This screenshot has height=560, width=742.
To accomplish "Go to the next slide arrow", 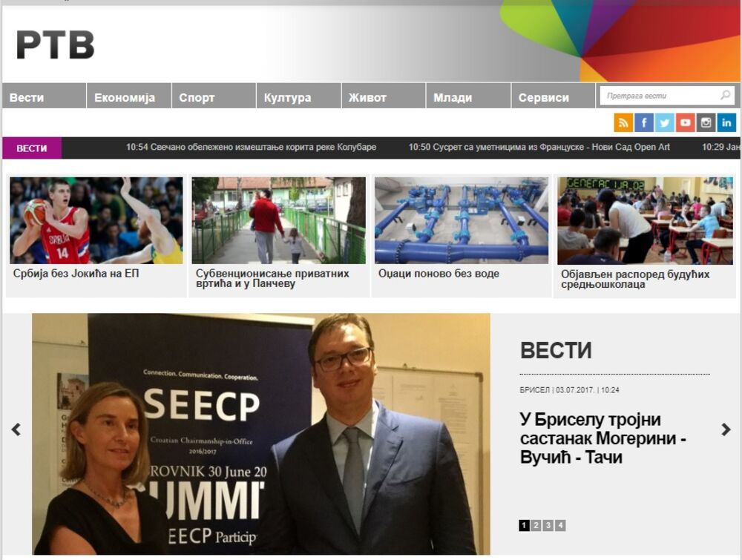I will click(x=726, y=429).
